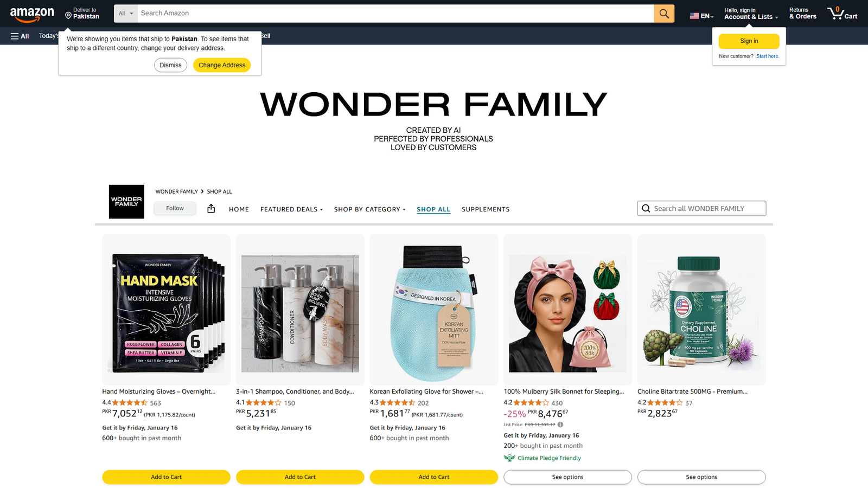Click the Wonder Family store logo
The height and width of the screenshot is (488, 868).
(126, 202)
